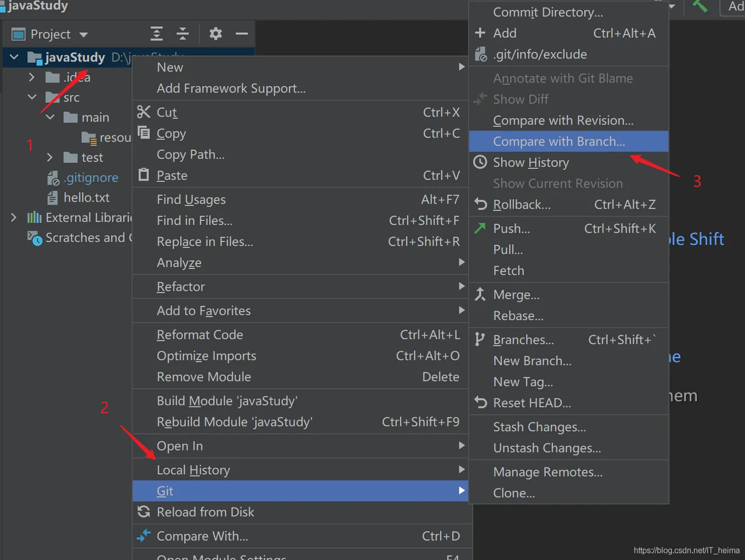Click the clock icon beside Show History

[x=480, y=162]
